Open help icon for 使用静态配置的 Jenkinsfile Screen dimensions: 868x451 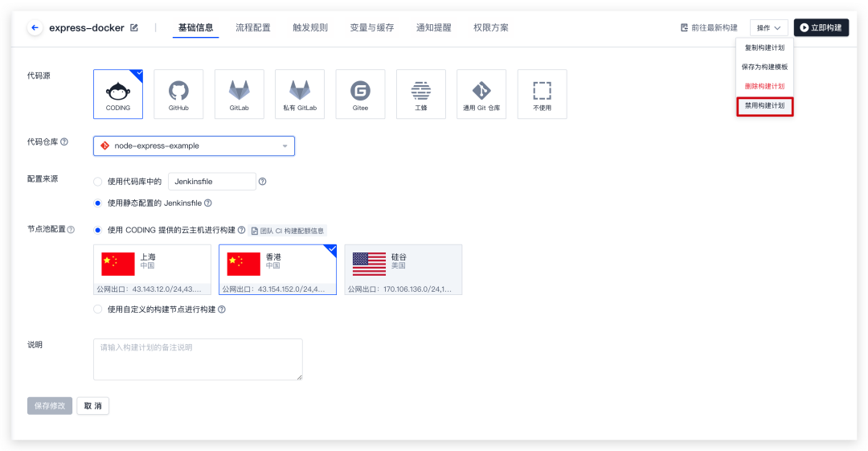coord(207,203)
